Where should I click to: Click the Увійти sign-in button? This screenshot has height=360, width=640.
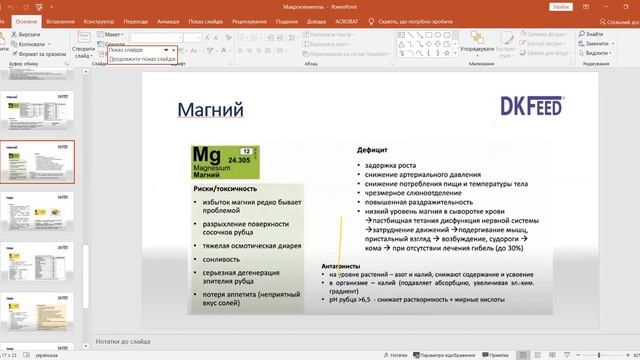[x=561, y=7]
